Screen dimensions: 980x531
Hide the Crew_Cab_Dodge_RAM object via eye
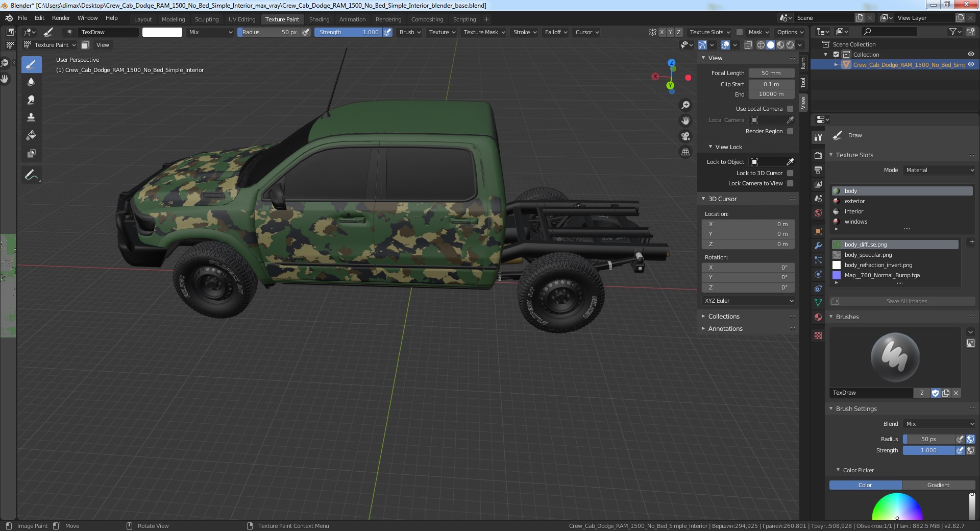(x=971, y=64)
